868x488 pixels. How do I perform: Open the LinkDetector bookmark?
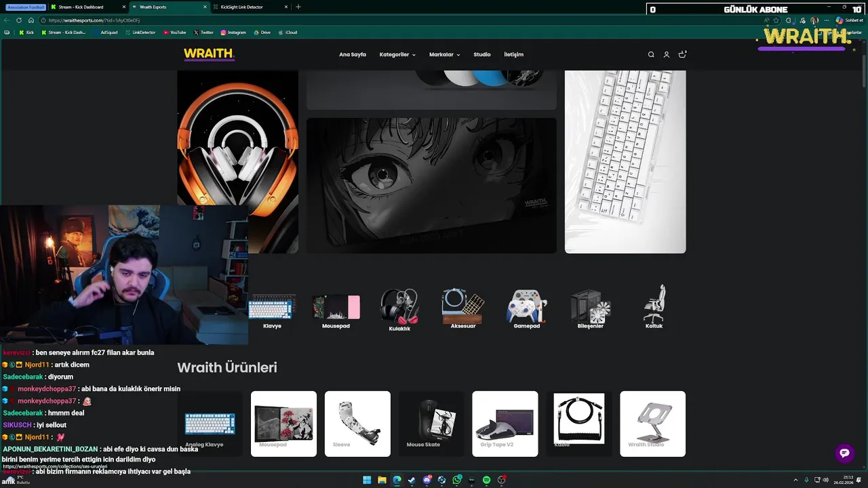[140, 33]
